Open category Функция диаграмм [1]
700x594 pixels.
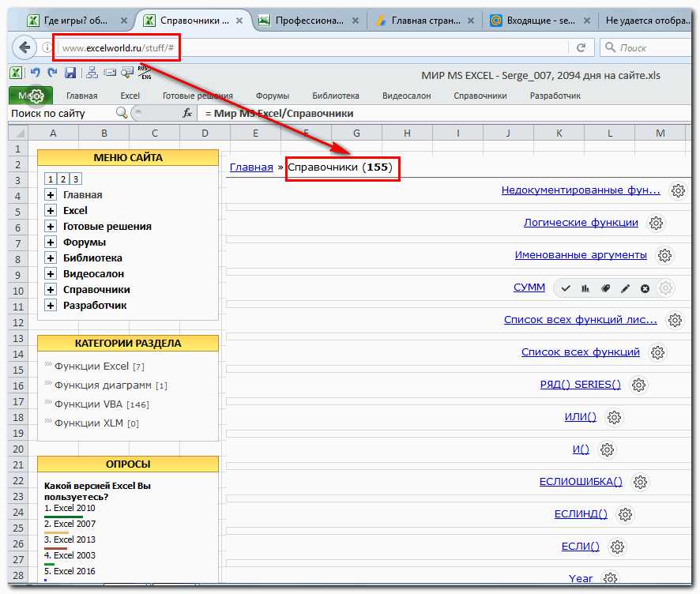111,385
